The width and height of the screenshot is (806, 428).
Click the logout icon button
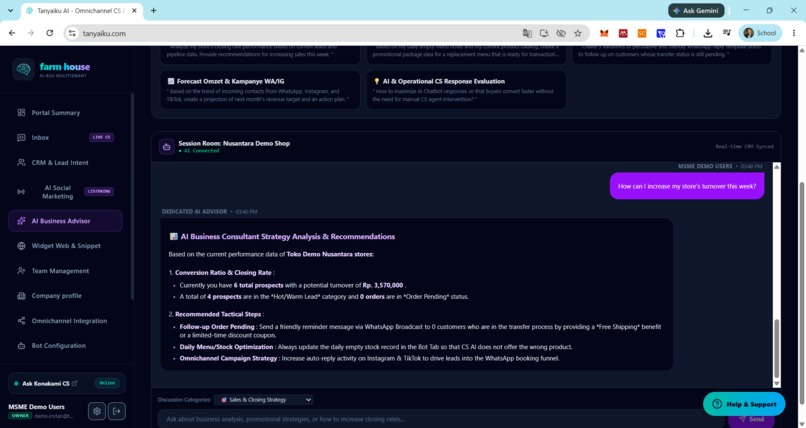[117, 411]
